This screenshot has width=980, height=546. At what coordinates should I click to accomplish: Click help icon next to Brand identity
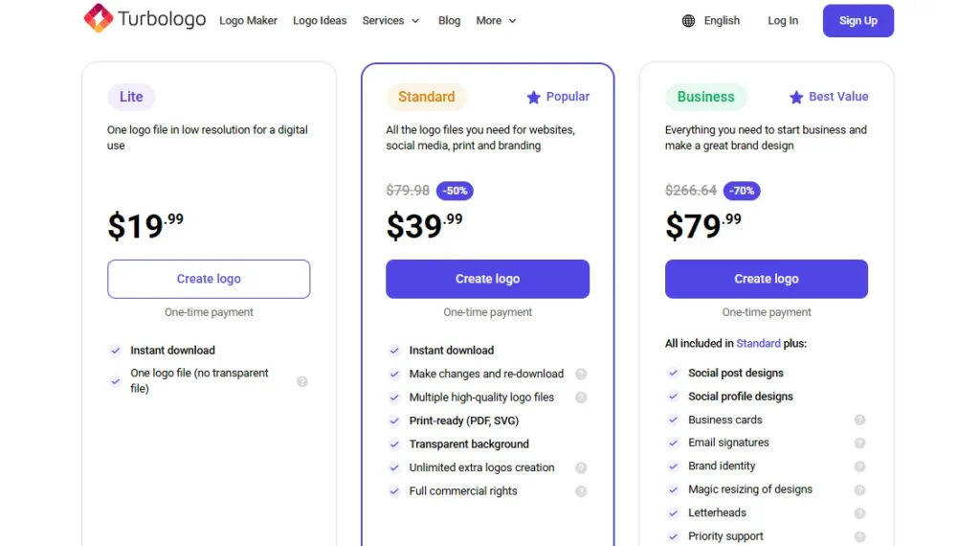[x=859, y=466]
